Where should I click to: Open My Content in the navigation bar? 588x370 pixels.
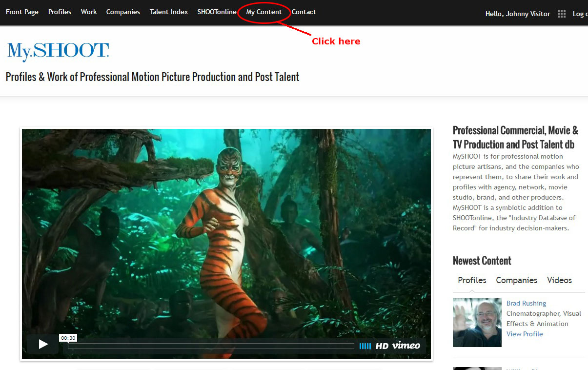pos(264,12)
